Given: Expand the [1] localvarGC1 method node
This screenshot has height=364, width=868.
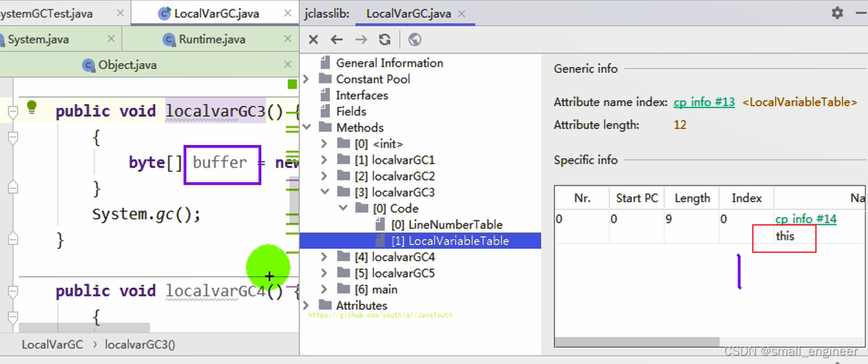Looking at the screenshot, I should [x=325, y=160].
